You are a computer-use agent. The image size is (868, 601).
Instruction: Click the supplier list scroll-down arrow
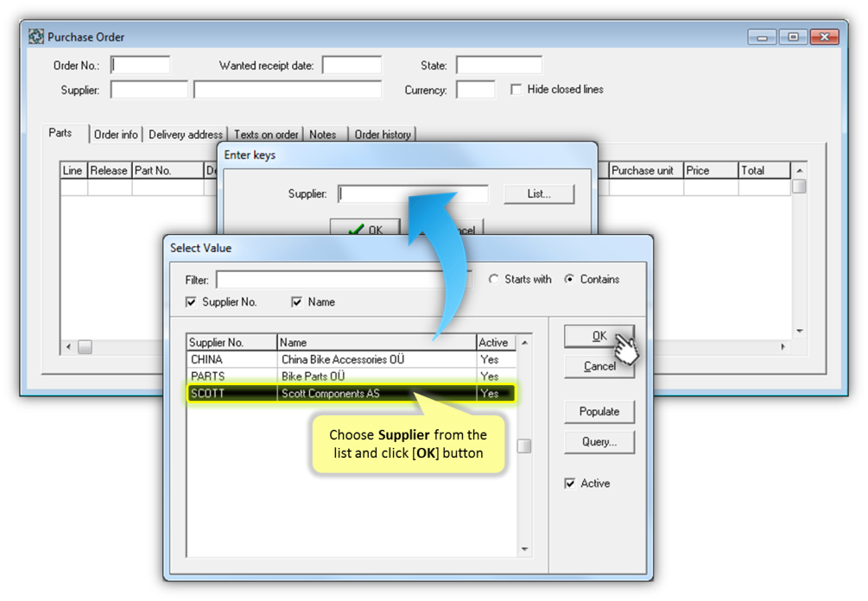(524, 549)
